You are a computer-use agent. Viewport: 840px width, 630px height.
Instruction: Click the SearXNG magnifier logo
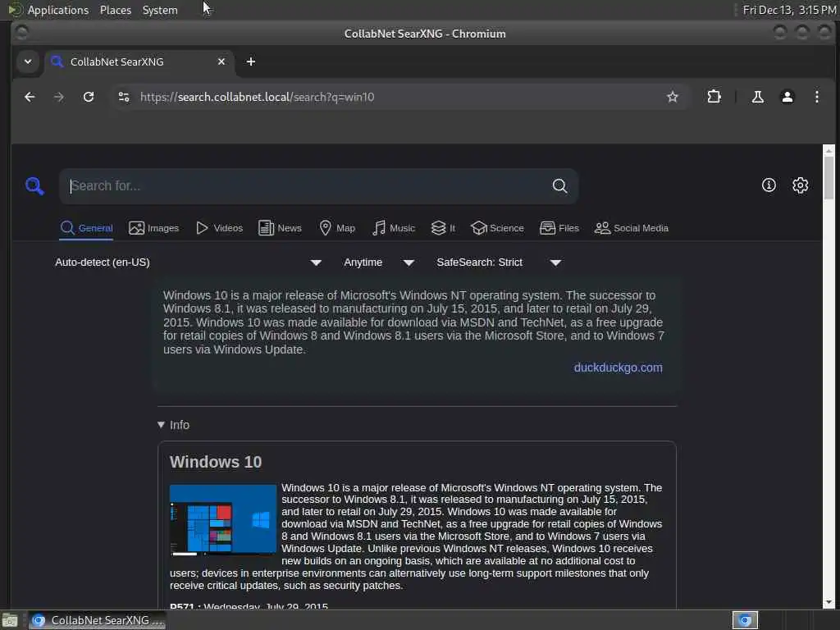[34, 186]
